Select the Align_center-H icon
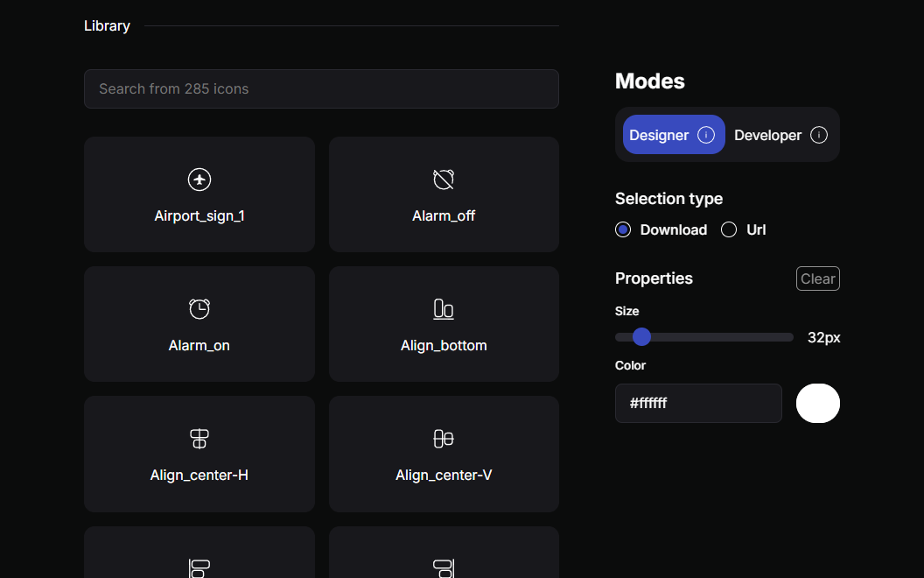Image resolution: width=924 pixels, height=578 pixels. (199, 439)
